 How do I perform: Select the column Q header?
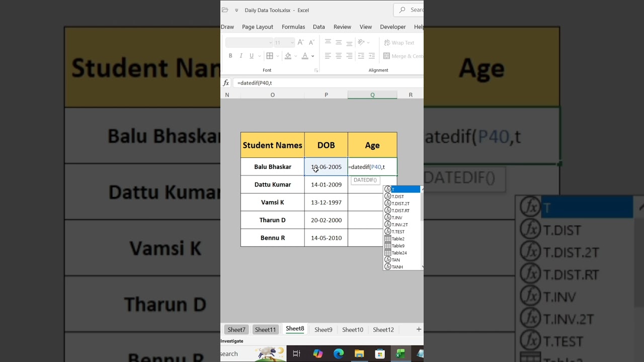click(372, 95)
